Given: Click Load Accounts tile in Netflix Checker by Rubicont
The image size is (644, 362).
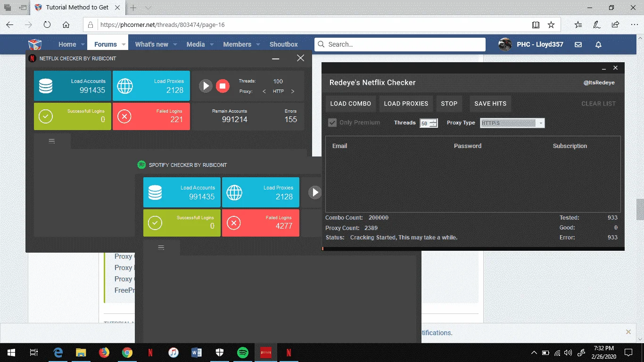Looking at the screenshot, I should coord(73,86).
